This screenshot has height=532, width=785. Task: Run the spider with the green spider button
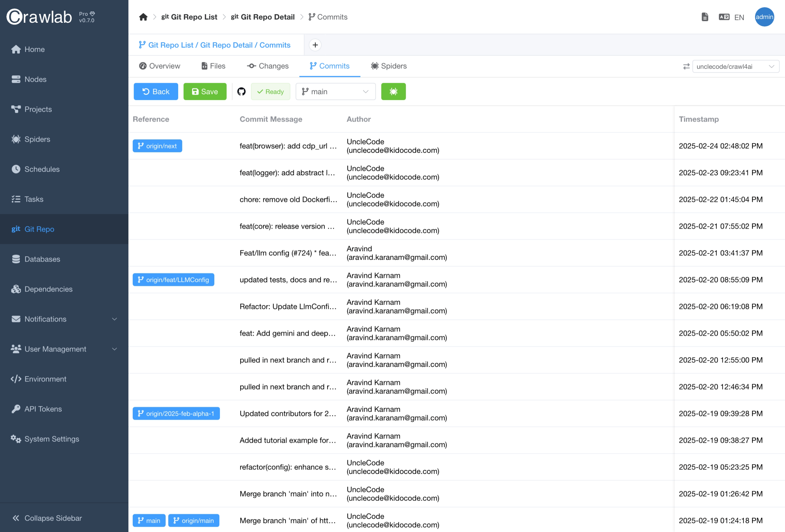[x=393, y=91]
